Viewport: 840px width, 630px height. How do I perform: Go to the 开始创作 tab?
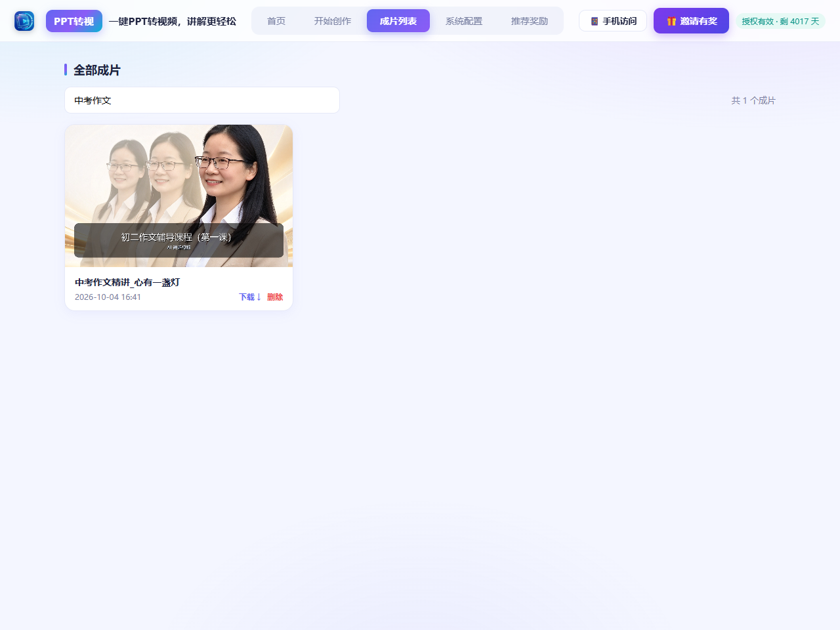333,21
